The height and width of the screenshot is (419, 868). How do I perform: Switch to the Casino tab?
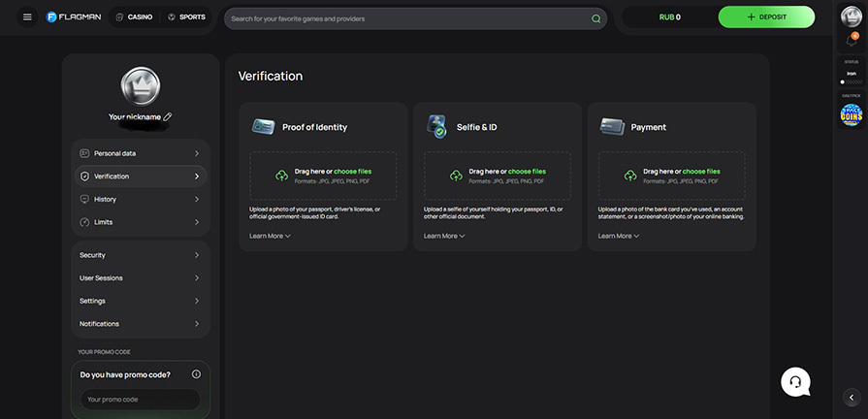pos(134,17)
